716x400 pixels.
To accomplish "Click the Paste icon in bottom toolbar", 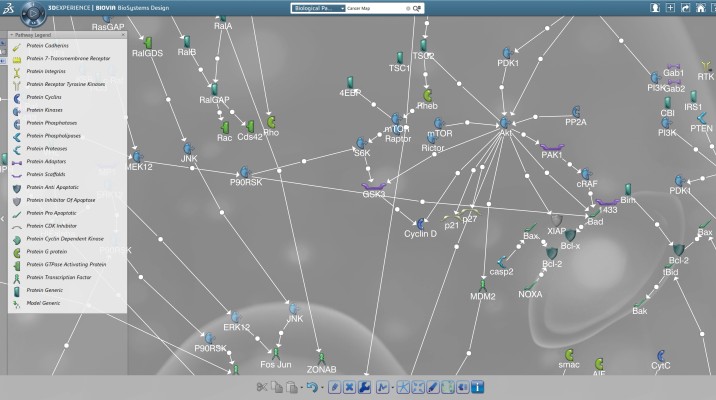I will 291,387.
